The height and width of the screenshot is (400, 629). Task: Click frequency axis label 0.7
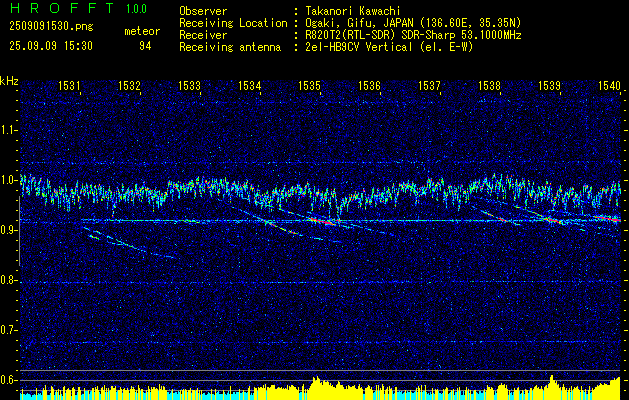[x=8, y=330]
